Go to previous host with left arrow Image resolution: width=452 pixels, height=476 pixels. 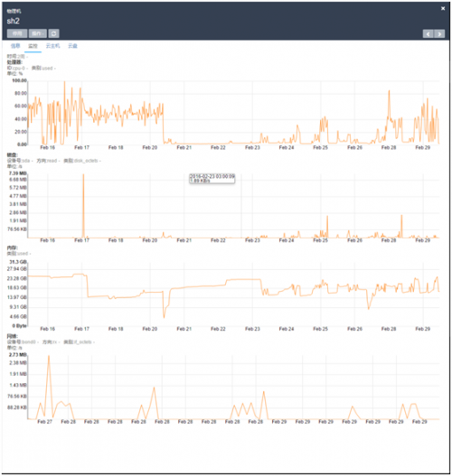428,33
